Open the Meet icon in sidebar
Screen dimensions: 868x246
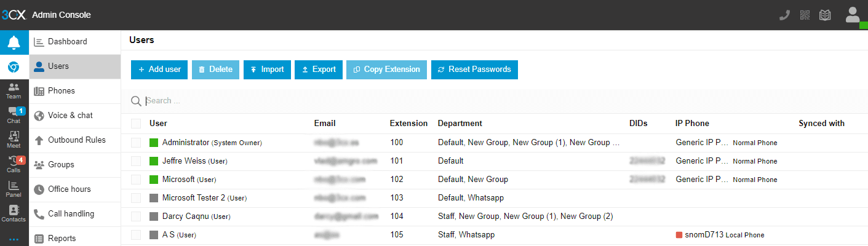click(x=14, y=140)
